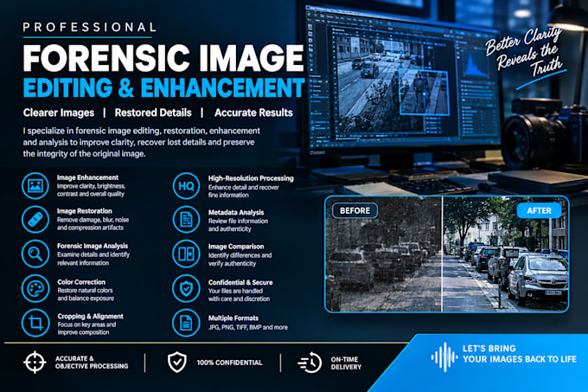
Task: Click the "Clearer Images" tagline
Action: (59, 112)
